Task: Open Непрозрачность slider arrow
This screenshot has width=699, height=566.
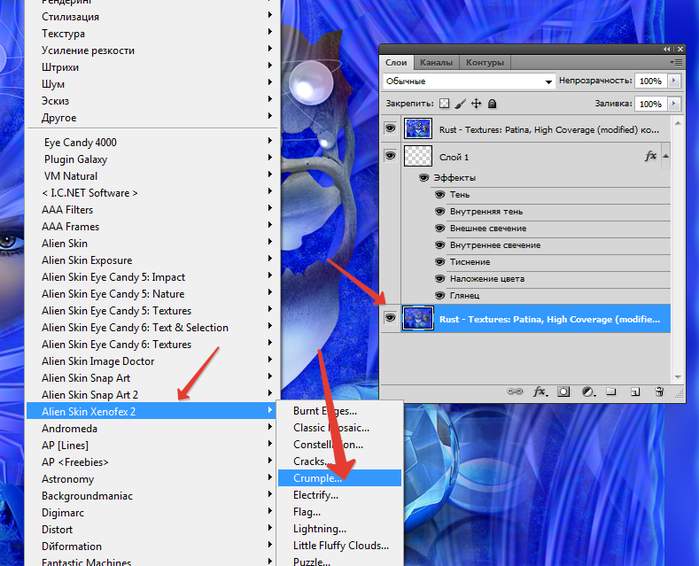Action: pyautogui.click(x=674, y=81)
